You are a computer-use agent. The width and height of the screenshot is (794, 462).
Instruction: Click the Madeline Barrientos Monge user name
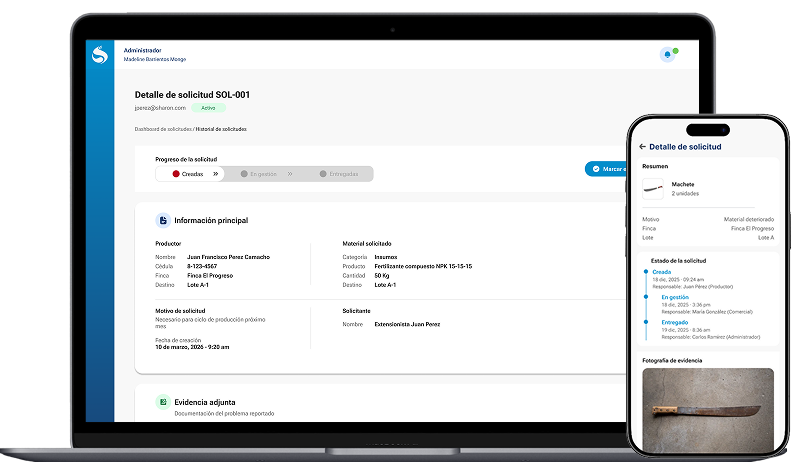tap(155, 59)
